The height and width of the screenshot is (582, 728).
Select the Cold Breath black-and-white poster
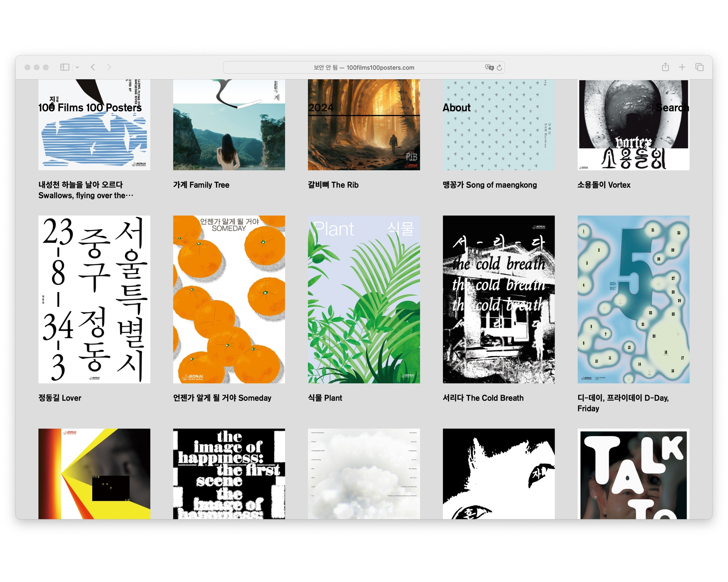point(498,299)
